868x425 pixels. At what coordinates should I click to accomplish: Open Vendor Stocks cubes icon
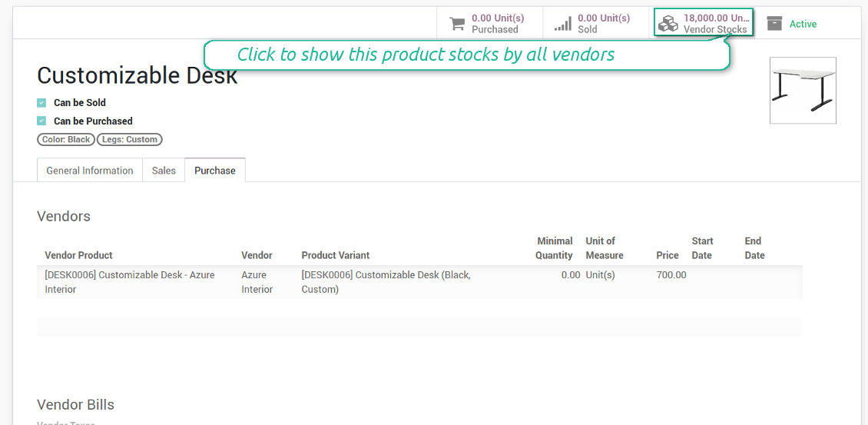[x=668, y=24]
